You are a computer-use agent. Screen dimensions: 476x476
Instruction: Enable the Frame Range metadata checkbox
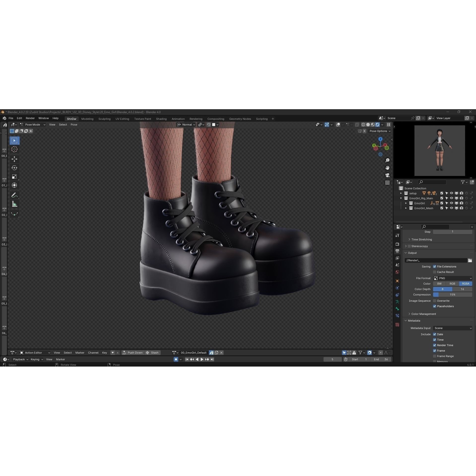point(435,356)
